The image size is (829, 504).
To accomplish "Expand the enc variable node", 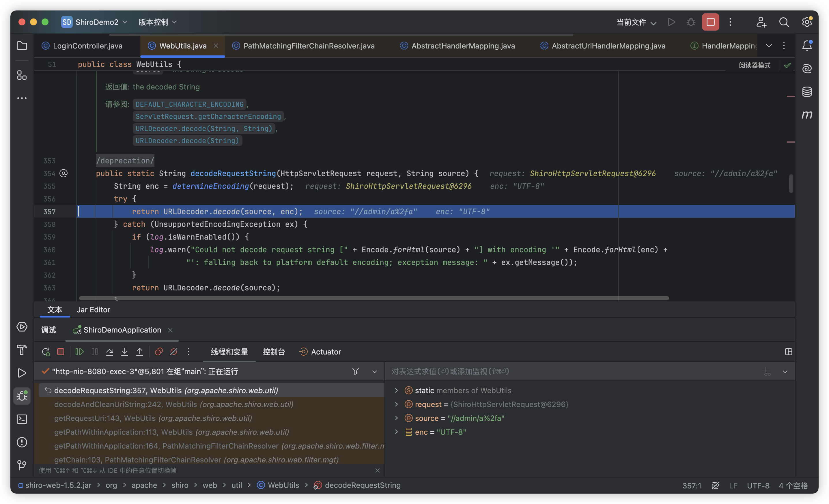I will (x=396, y=432).
